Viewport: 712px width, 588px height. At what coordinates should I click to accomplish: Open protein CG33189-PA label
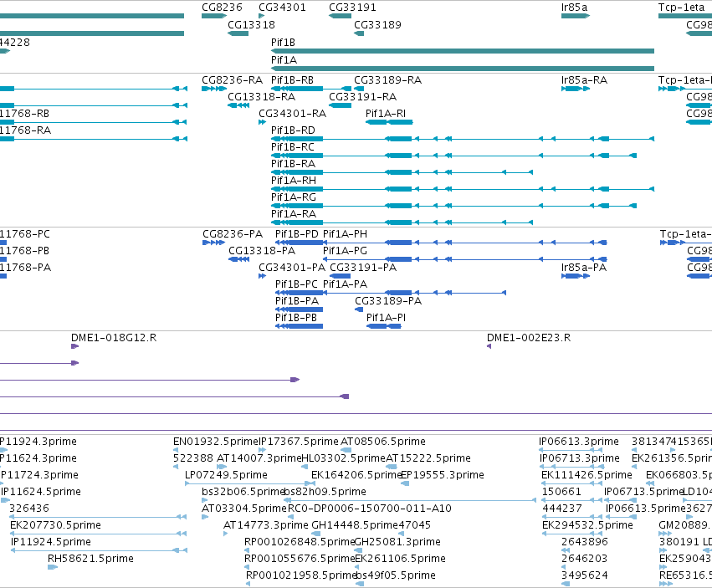coord(387,301)
